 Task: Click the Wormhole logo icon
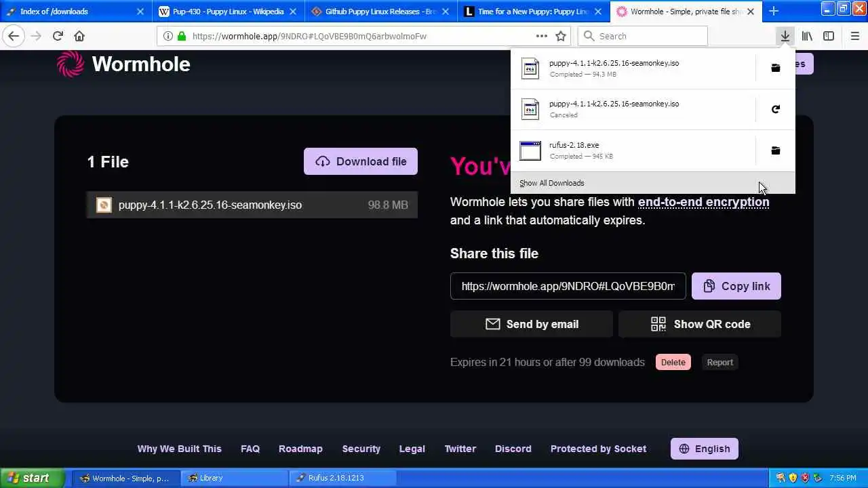71,64
